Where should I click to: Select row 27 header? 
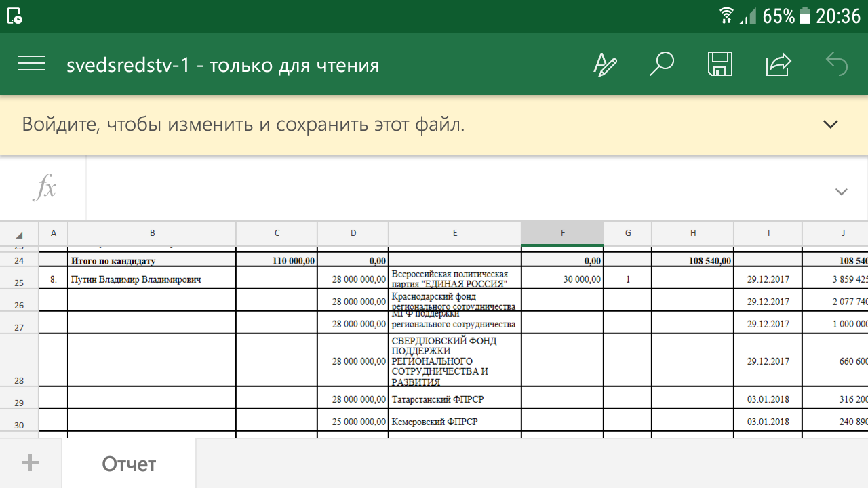pyautogui.click(x=19, y=323)
